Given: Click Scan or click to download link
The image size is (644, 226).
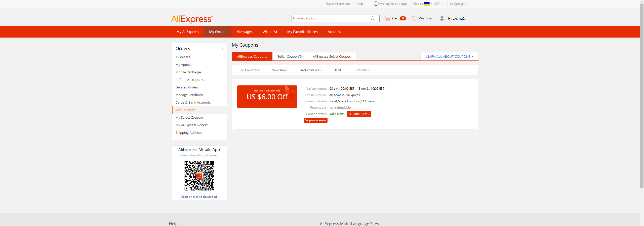Looking at the screenshot, I should coord(199,197).
